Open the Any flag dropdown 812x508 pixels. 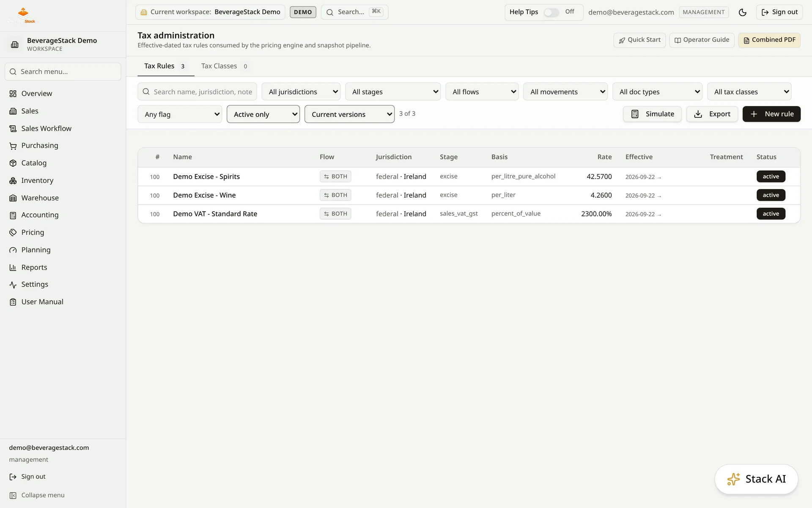tap(180, 114)
